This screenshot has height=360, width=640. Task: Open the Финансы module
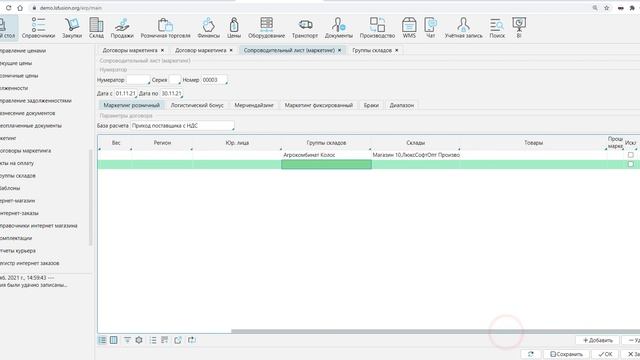(x=209, y=28)
